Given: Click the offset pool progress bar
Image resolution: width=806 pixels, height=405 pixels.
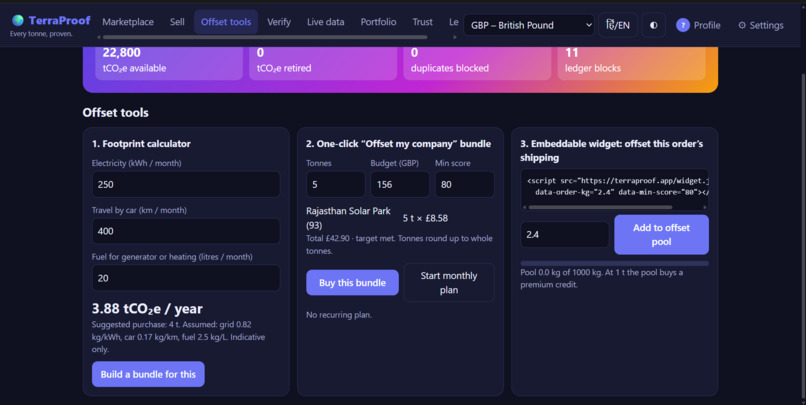Looking at the screenshot, I should (614, 263).
